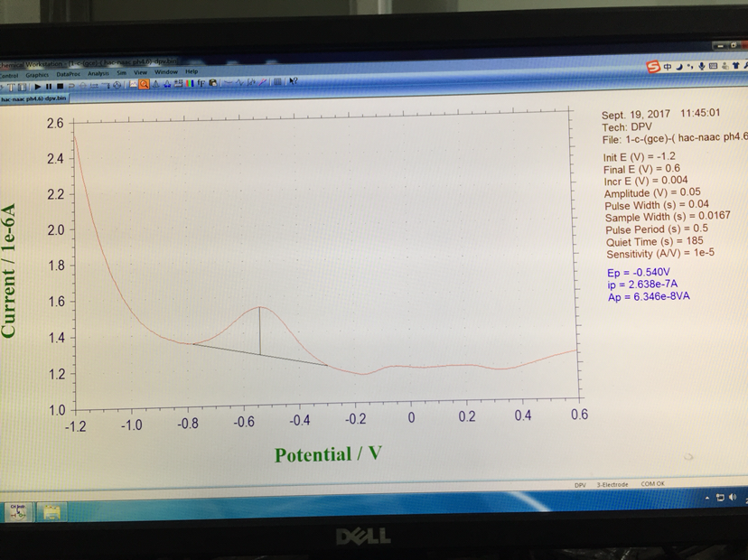Click the Copy to Clipboard icon
Viewport: 748px width, 560px height.
213,83
